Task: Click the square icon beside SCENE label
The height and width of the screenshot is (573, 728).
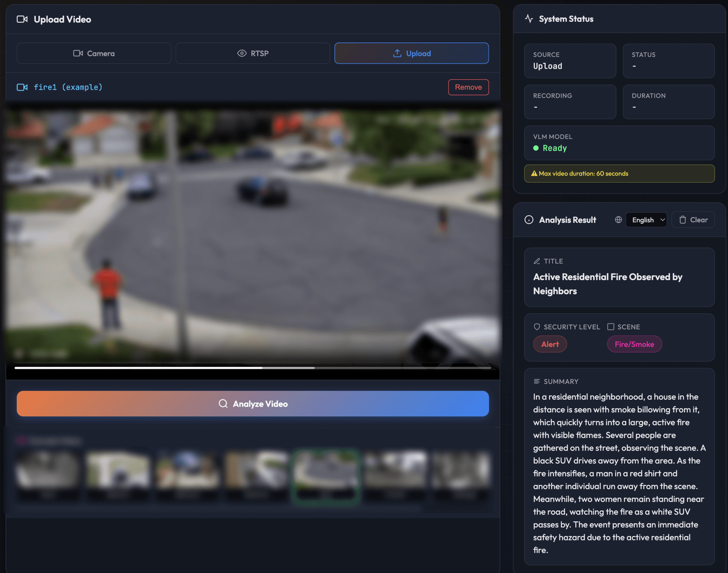Action: pyautogui.click(x=610, y=327)
